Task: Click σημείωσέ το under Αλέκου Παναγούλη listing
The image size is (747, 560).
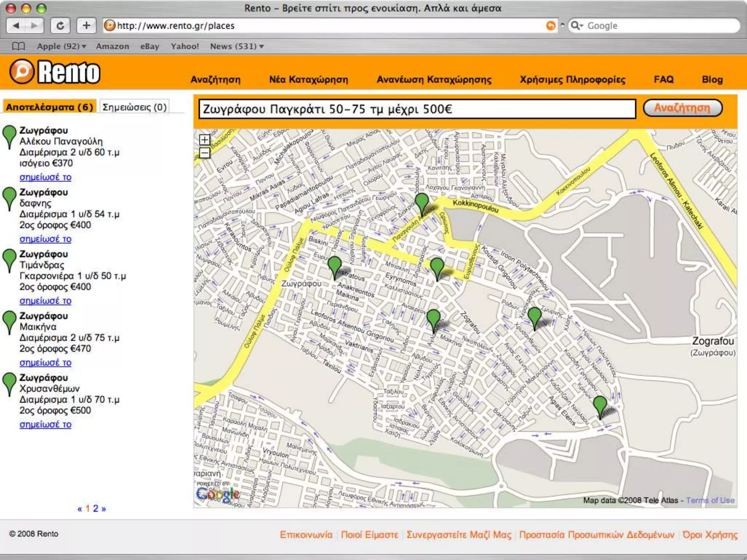Action: point(46,177)
